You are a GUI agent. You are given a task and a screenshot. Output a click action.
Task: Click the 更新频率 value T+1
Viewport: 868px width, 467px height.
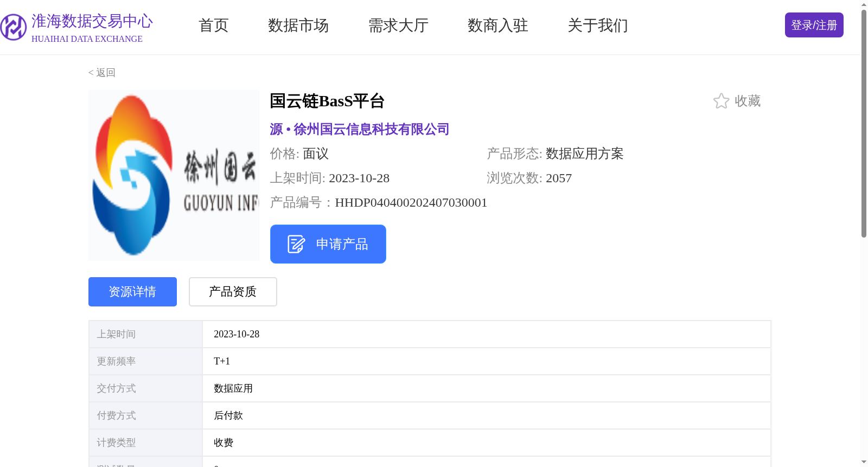click(x=222, y=361)
